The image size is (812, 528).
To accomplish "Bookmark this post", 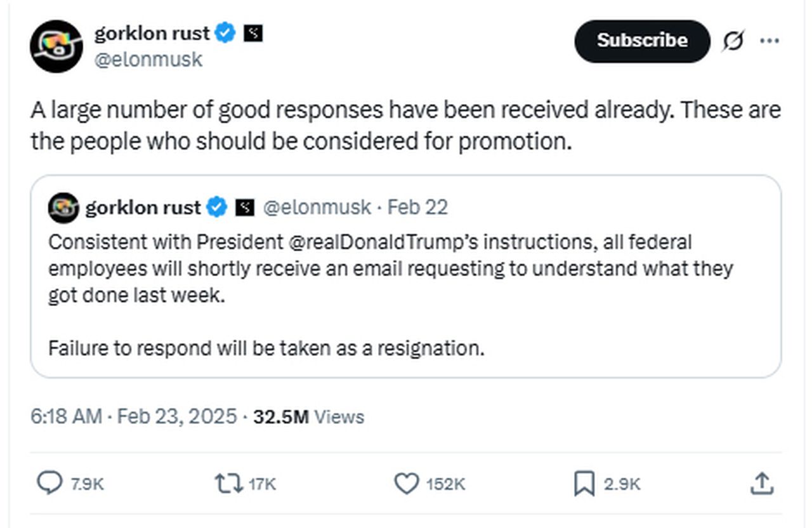I will (584, 484).
